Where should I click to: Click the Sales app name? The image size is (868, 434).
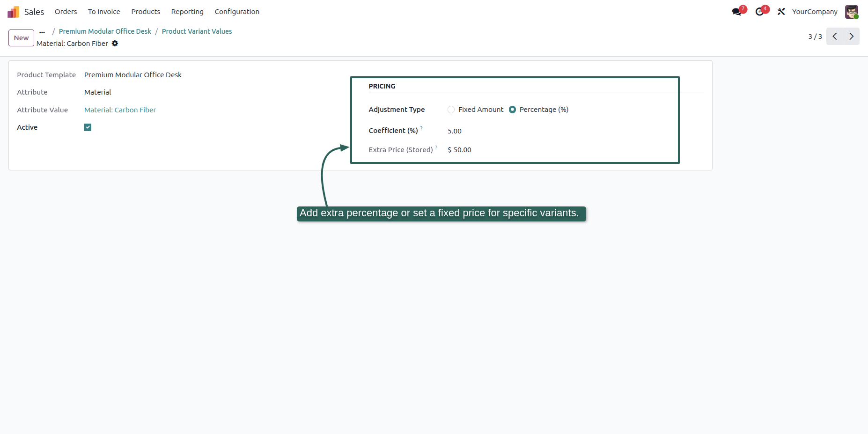coord(34,12)
